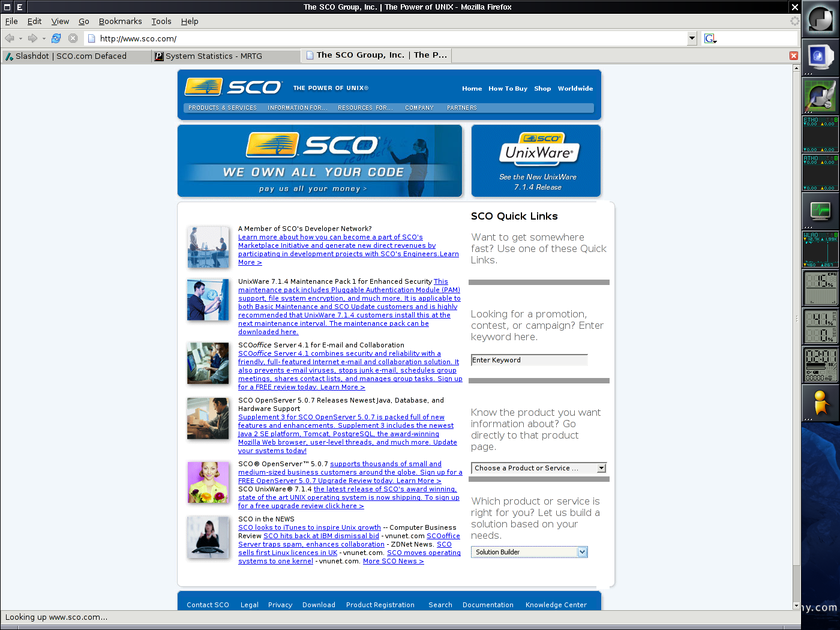Open the Forward history dropdown arrow
Viewport: 840px width, 630px height.
pos(44,38)
